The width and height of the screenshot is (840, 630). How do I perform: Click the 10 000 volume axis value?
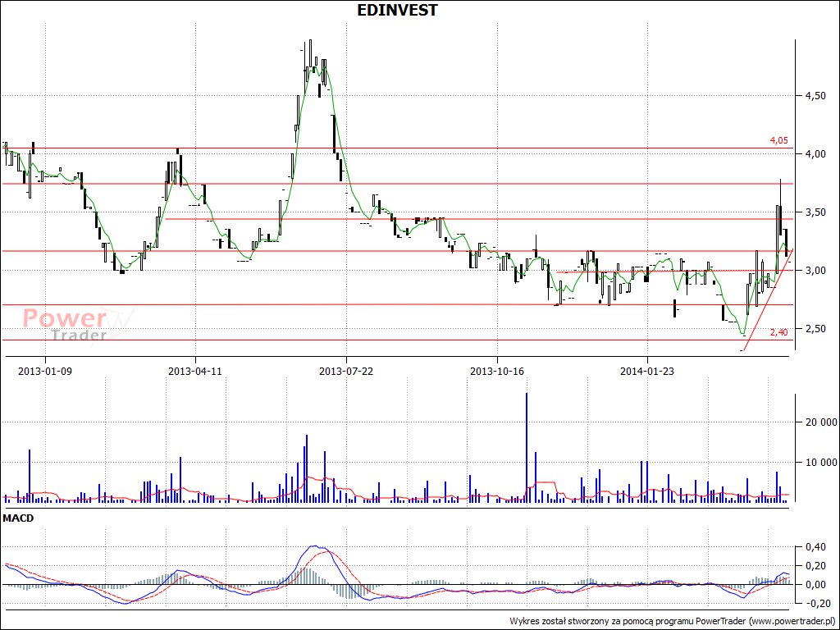click(x=820, y=462)
